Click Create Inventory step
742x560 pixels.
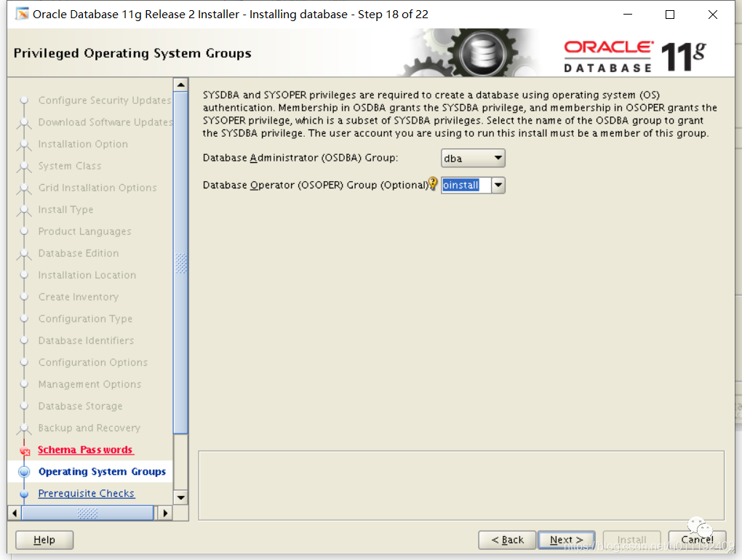[78, 297]
